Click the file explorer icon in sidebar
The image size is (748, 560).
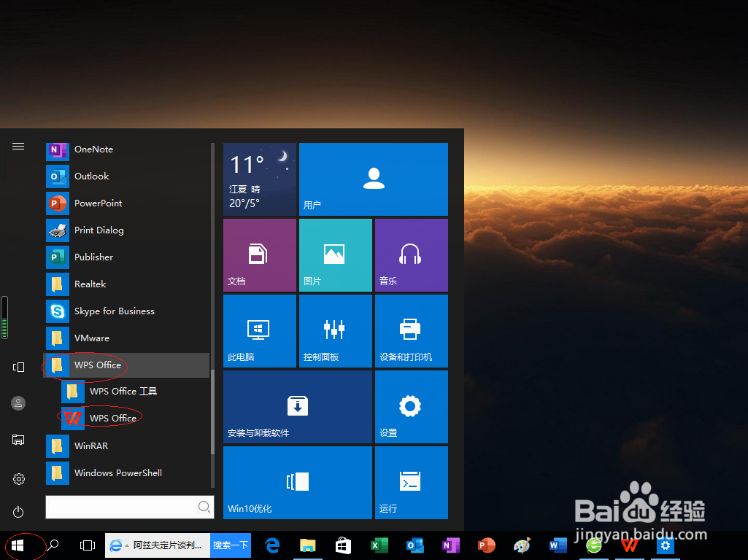pos(18,440)
